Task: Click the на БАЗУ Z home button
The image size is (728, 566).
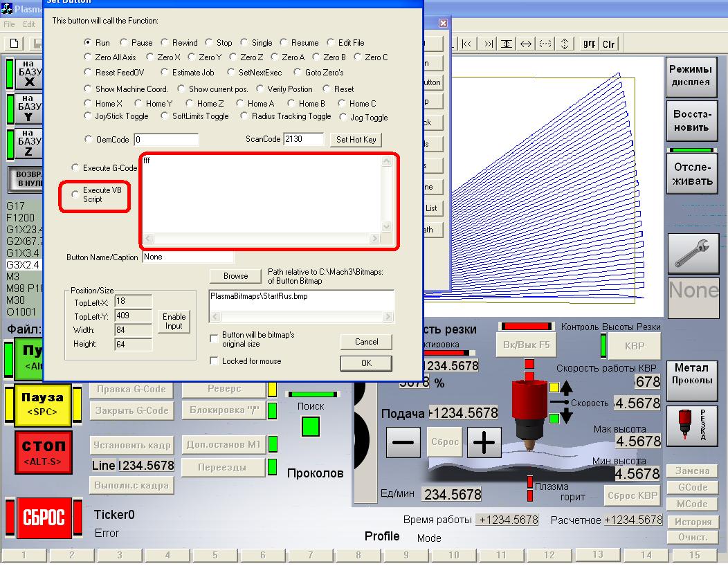Action: 29,143
